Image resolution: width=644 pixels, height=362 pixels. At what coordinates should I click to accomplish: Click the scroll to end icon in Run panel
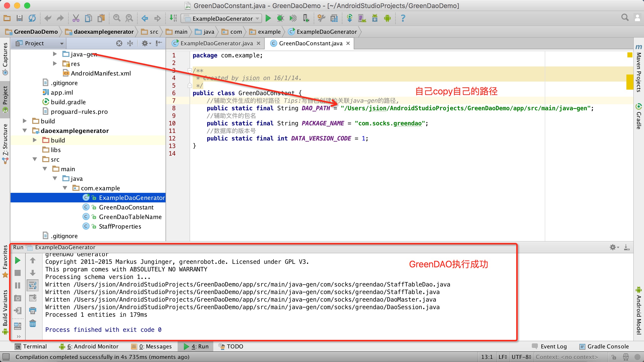coord(33,298)
